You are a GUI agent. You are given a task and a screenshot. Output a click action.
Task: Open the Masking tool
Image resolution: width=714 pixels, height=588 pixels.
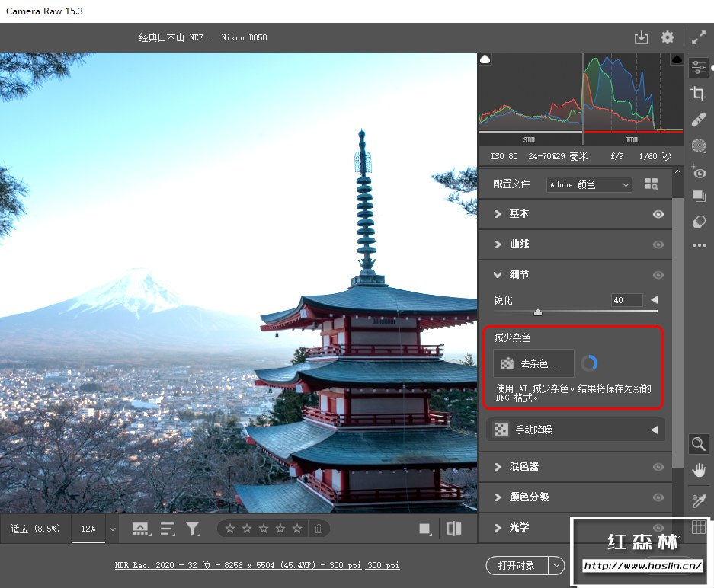point(698,145)
